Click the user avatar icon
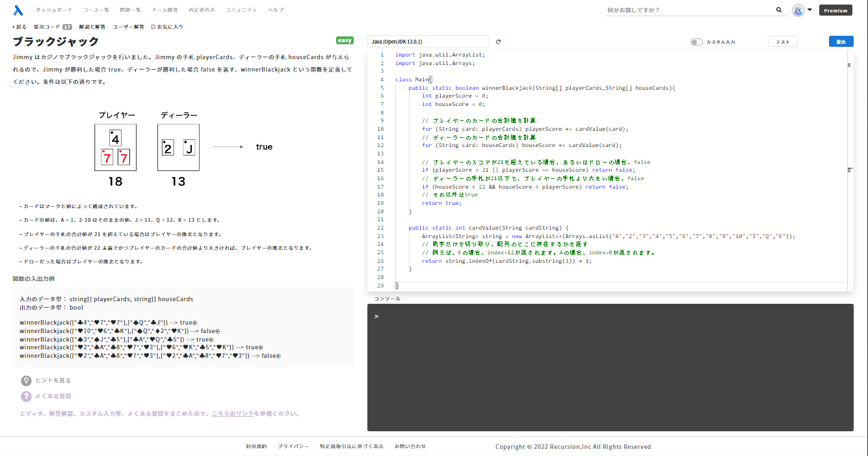The image size is (868, 456). (x=798, y=10)
